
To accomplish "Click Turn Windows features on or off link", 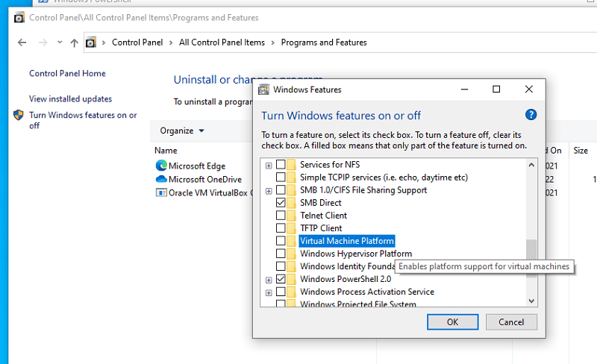I will point(83,120).
